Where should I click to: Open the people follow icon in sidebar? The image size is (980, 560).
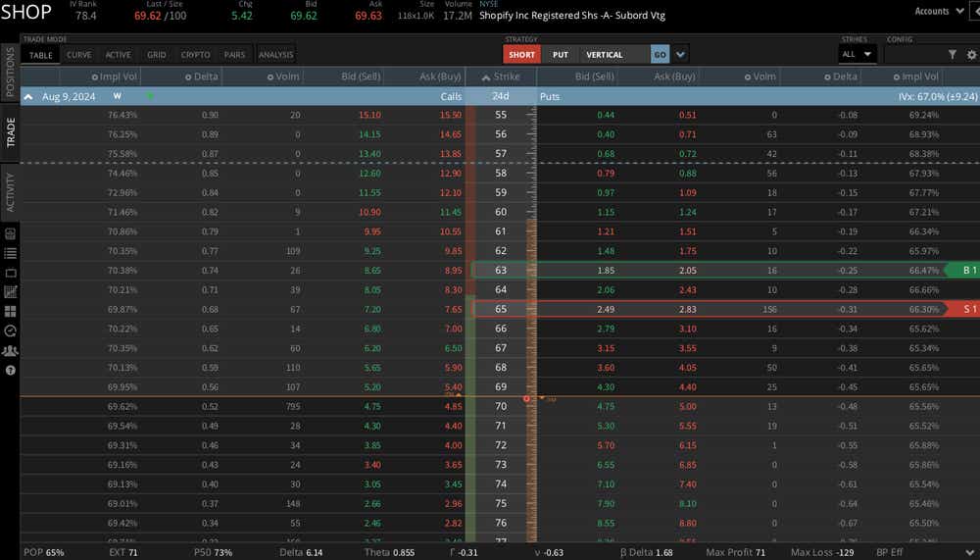10,350
